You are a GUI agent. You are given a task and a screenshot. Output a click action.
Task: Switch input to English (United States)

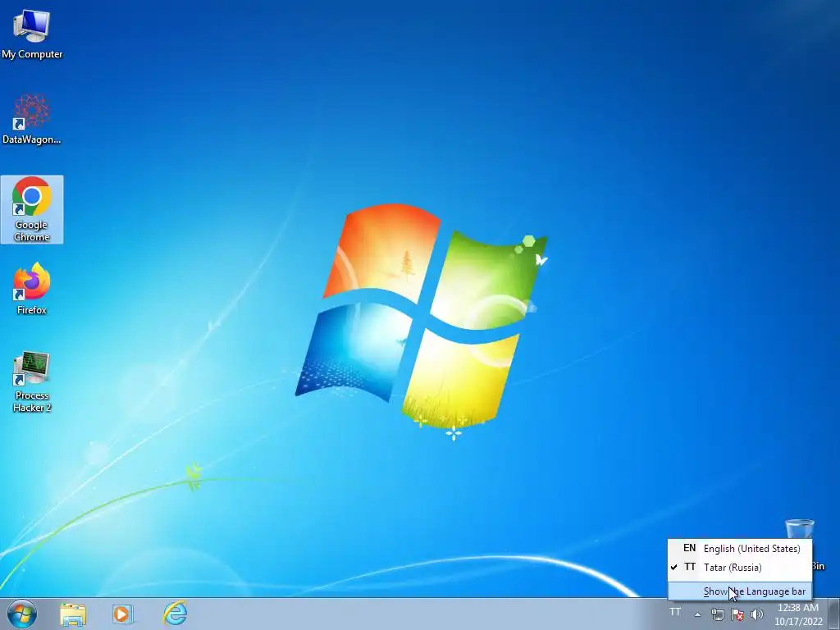pyautogui.click(x=740, y=548)
